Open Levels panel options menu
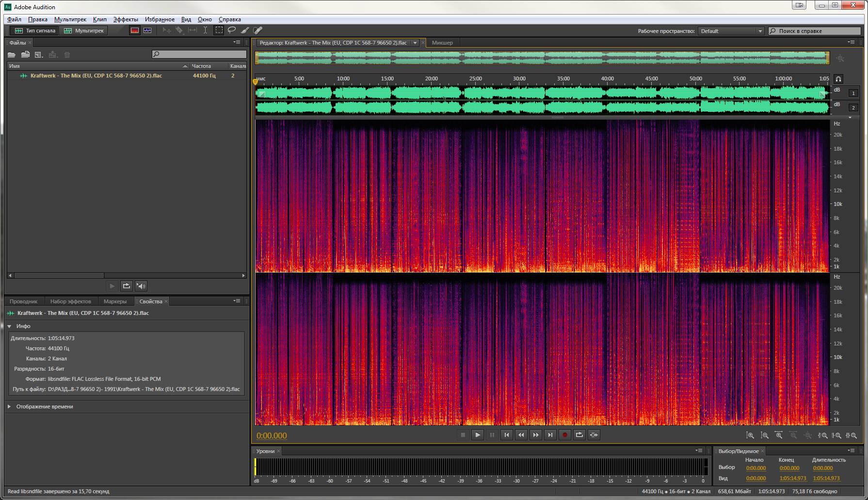Viewport: 868px width, 500px height. 699,451
